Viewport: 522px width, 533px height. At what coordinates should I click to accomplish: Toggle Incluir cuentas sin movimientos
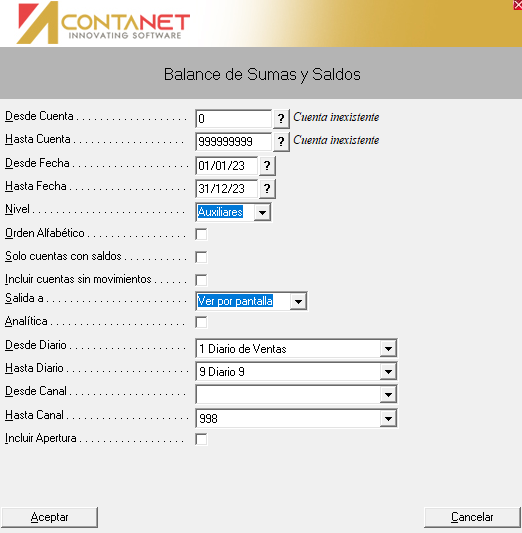point(201,280)
